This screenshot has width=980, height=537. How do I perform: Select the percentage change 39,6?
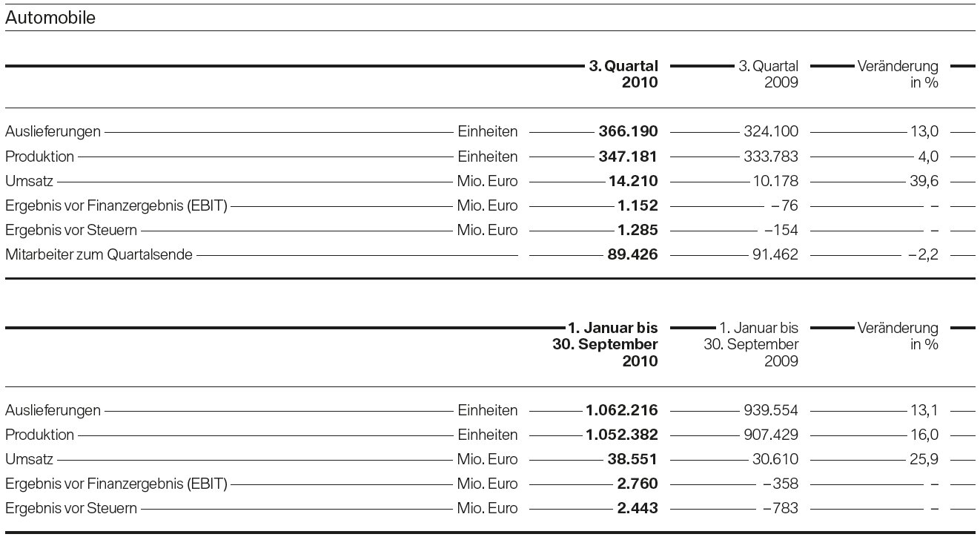coord(925,181)
